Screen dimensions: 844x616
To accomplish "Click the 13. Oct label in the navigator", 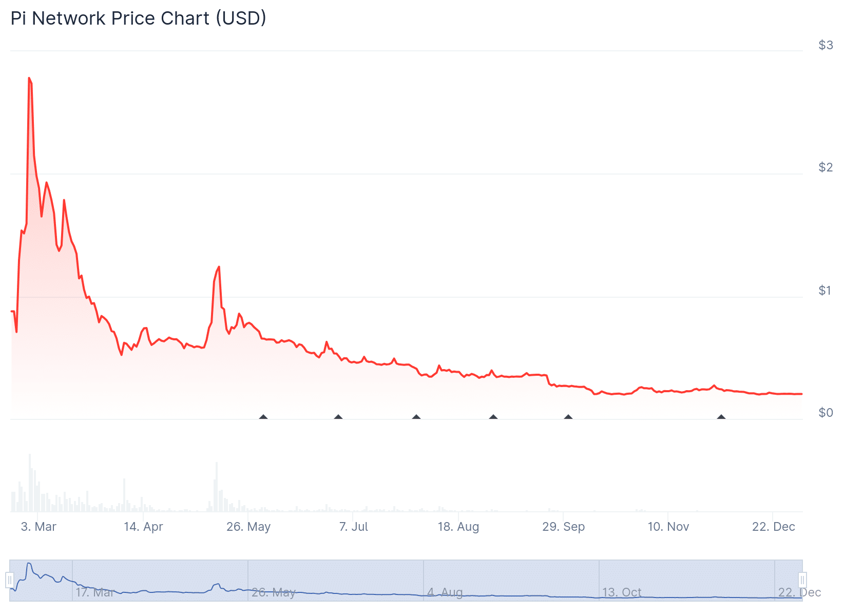I will point(622,592).
